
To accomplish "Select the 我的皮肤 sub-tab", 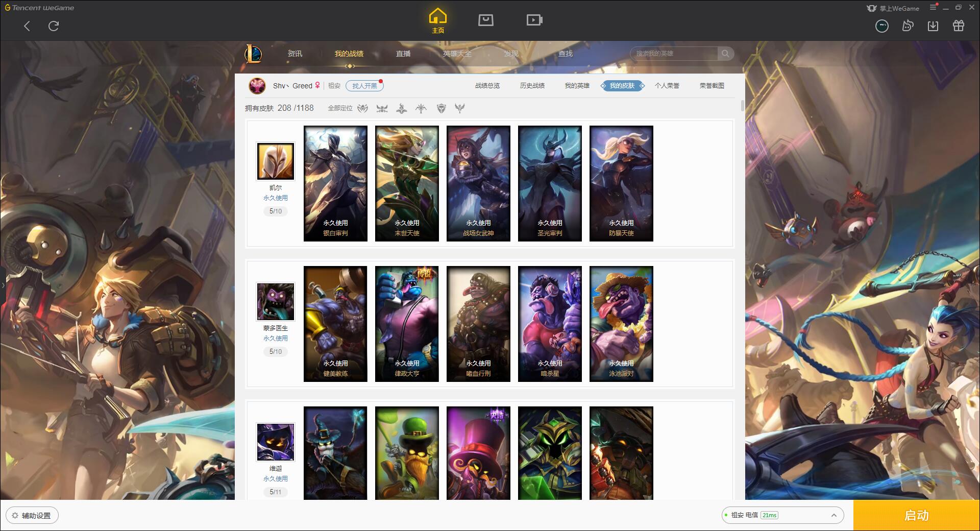I will click(622, 86).
